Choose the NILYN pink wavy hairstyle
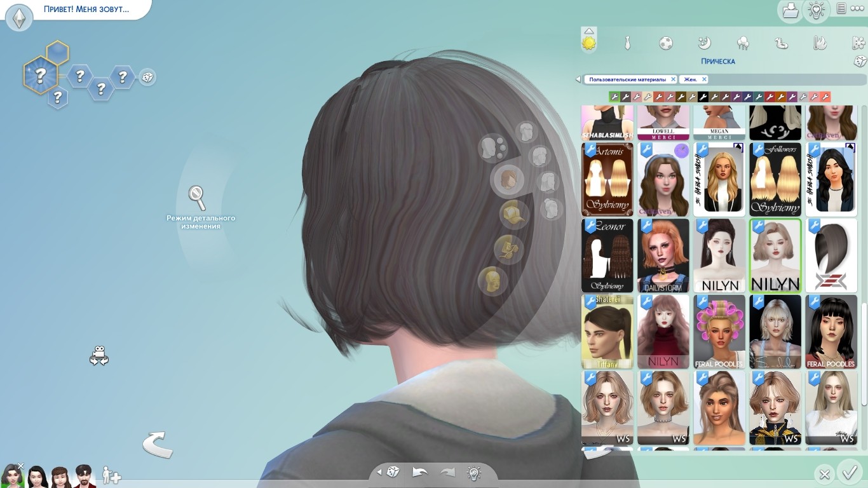The image size is (868, 488). (x=663, y=332)
